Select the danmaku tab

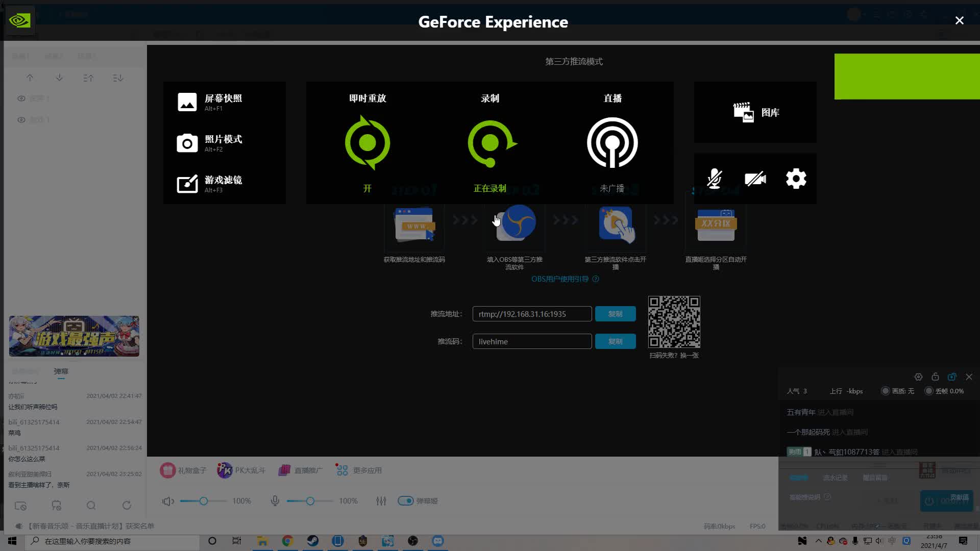tap(61, 371)
